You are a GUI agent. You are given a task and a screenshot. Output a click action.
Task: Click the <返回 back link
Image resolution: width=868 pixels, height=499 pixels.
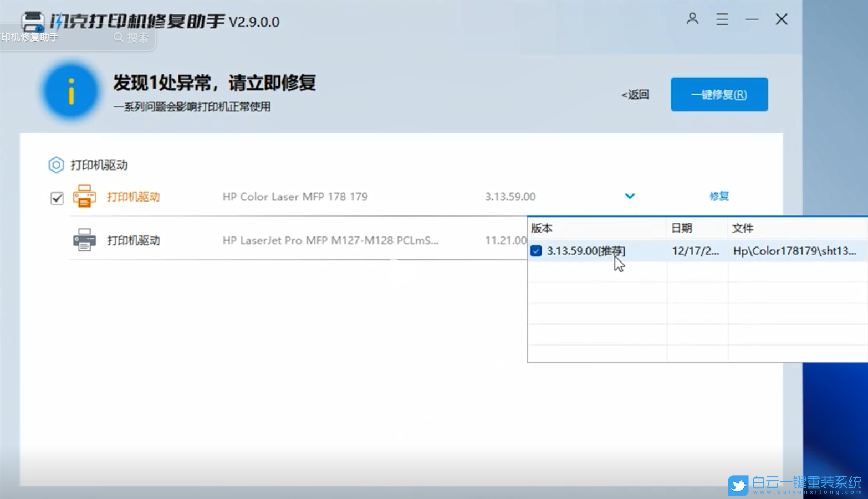635,94
